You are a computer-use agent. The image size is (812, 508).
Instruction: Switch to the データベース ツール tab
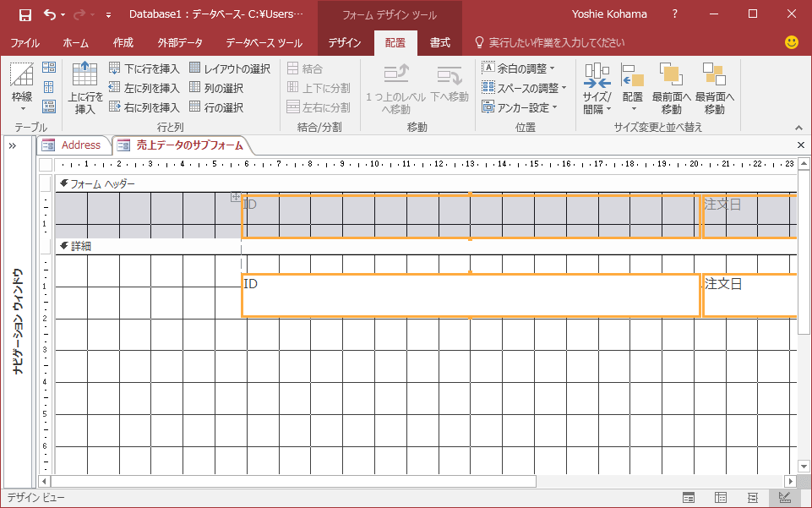point(264,43)
